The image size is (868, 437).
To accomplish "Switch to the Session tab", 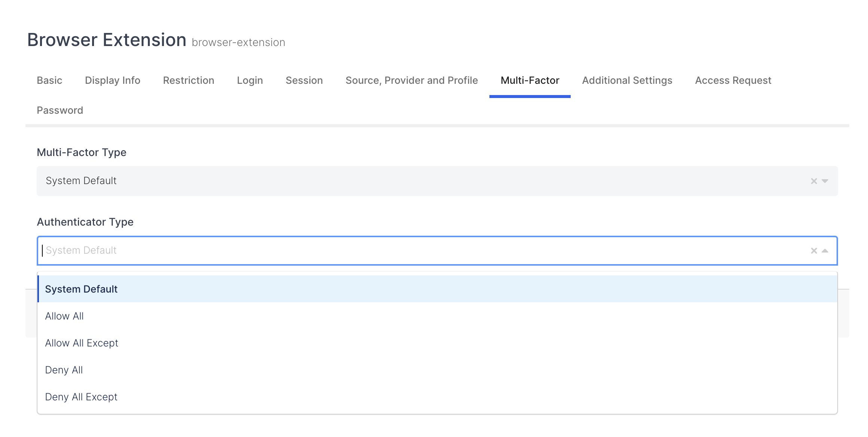I will [304, 80].
